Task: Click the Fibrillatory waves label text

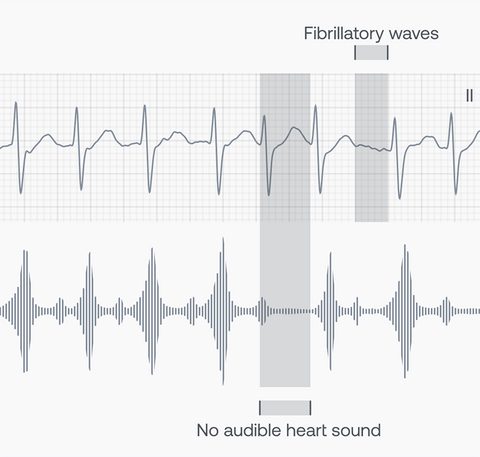Action: 371,34
